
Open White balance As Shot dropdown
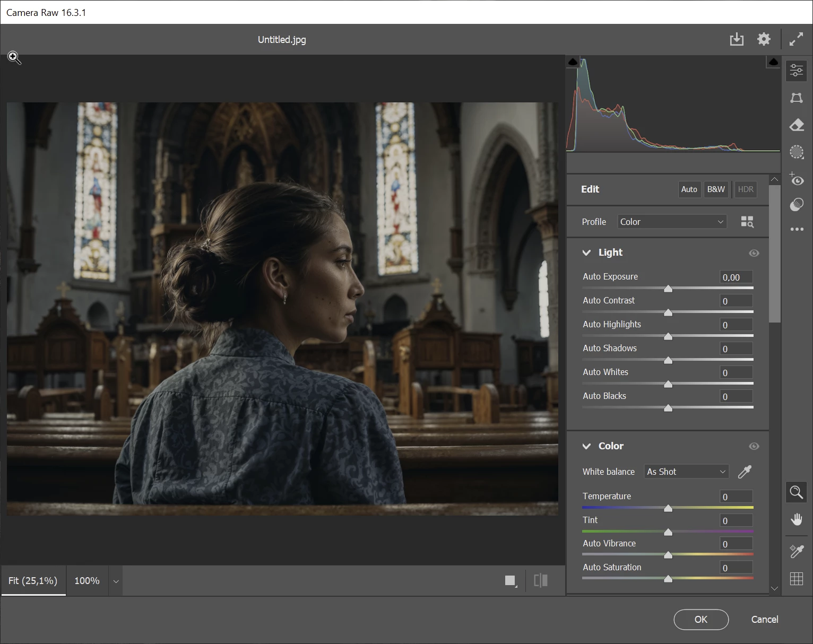[x=686, y=472]
